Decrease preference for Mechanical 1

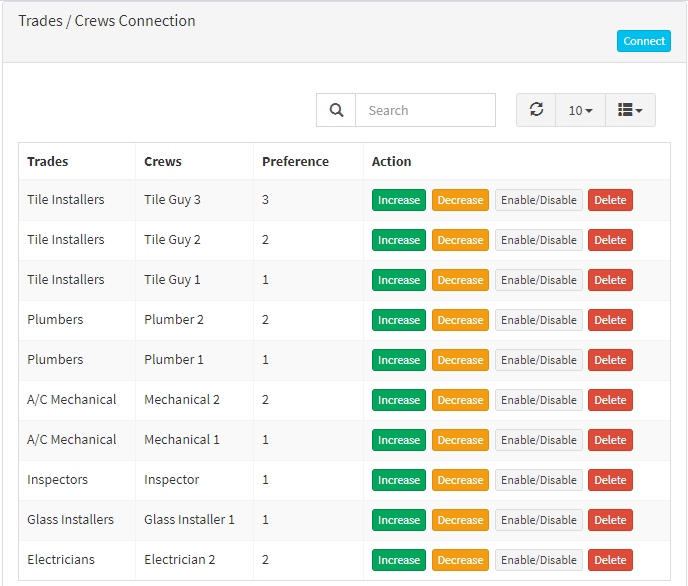click(460, 440)
